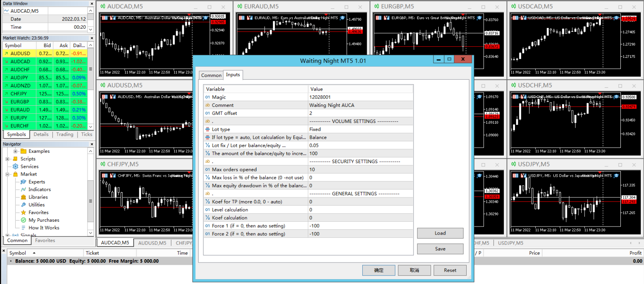Switch to the AUDUSD,M5 chart tab
The height and width of the screenshot is (284, 644).
click(x=152, y=243)
